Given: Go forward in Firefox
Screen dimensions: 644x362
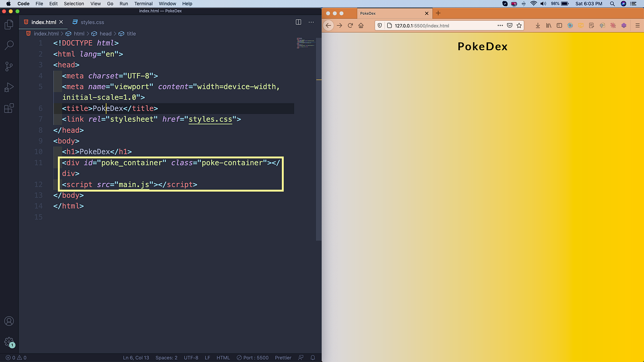Looking at the screenshot, I should click(x=339, y=26).
